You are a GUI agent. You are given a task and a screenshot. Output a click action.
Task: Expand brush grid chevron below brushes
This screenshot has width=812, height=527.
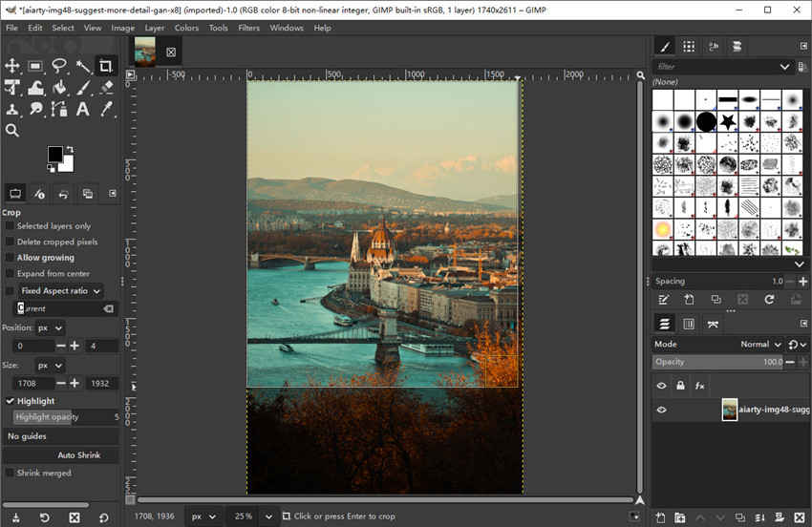799,264
